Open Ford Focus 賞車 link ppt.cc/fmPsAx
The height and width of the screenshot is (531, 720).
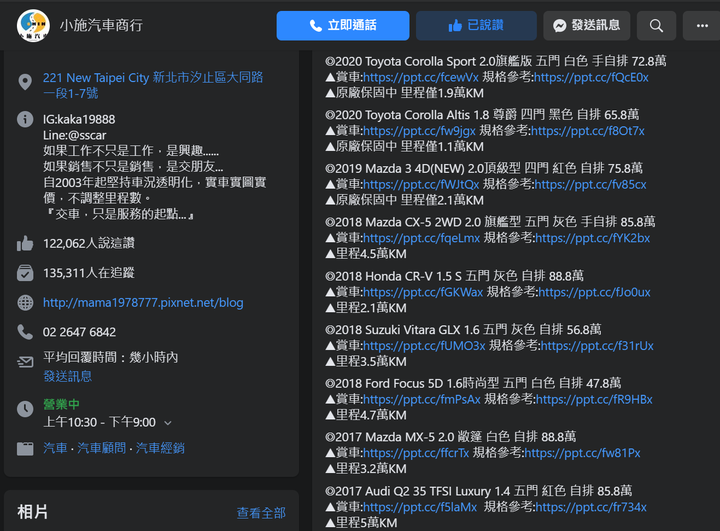point(422,400)
